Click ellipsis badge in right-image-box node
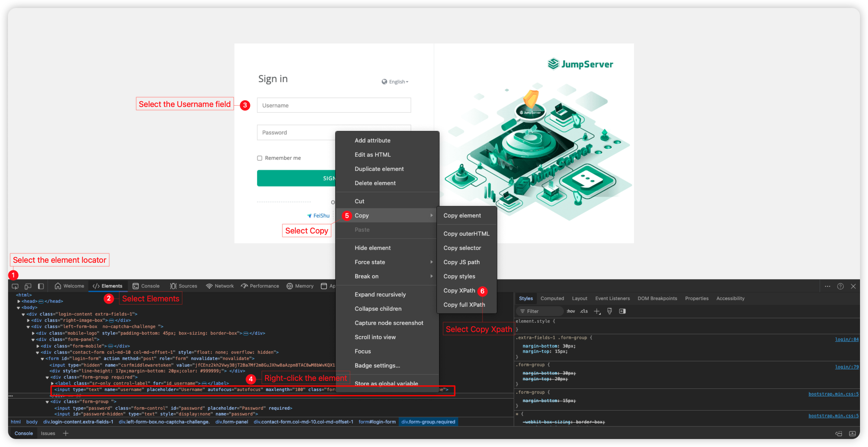The height and width of the screenshot is (447, 868). pos(111,320)
